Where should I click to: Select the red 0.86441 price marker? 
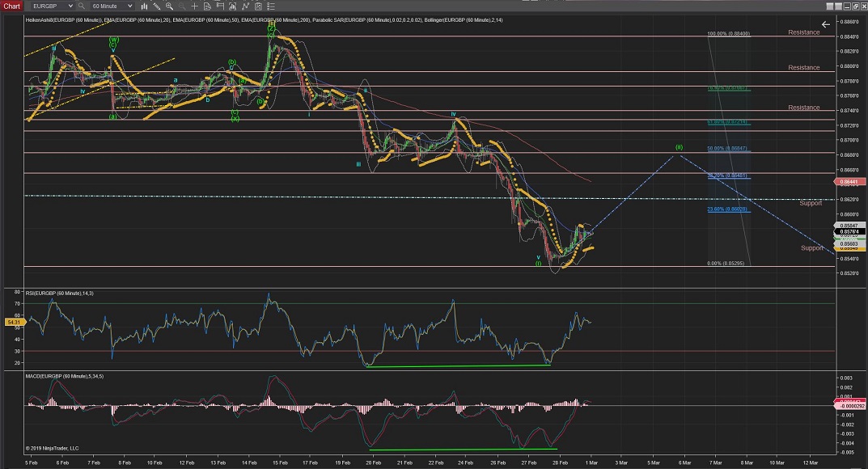(x=849, y=181)
